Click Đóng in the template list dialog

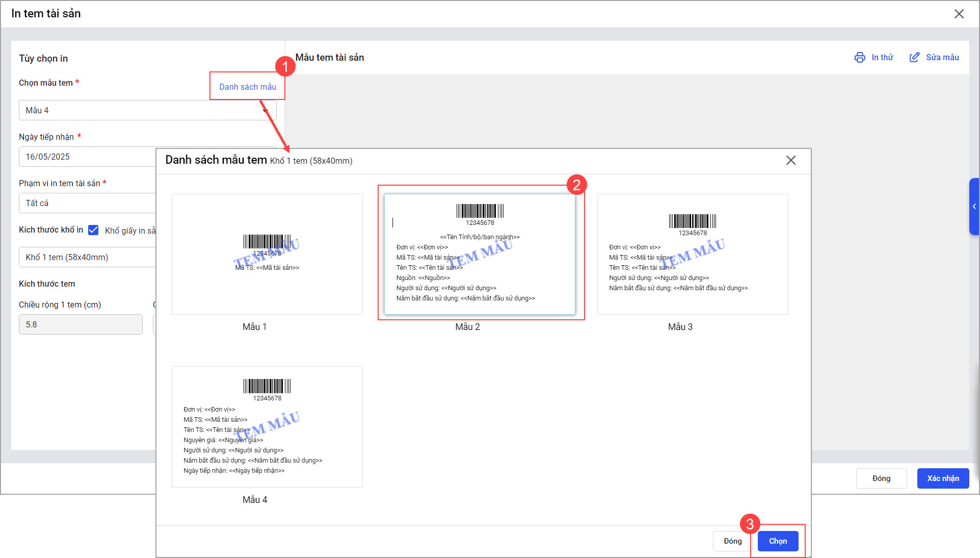732,541
